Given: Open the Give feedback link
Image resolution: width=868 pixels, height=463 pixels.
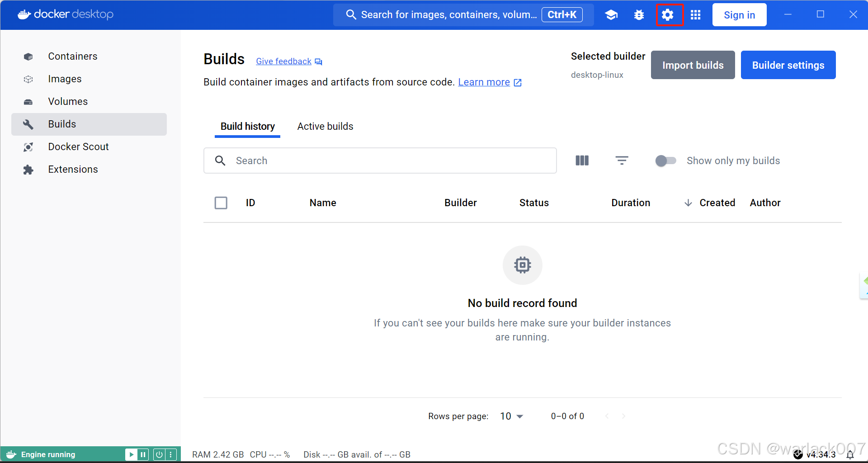Looking at the screenshot, I should click(283, 61).
